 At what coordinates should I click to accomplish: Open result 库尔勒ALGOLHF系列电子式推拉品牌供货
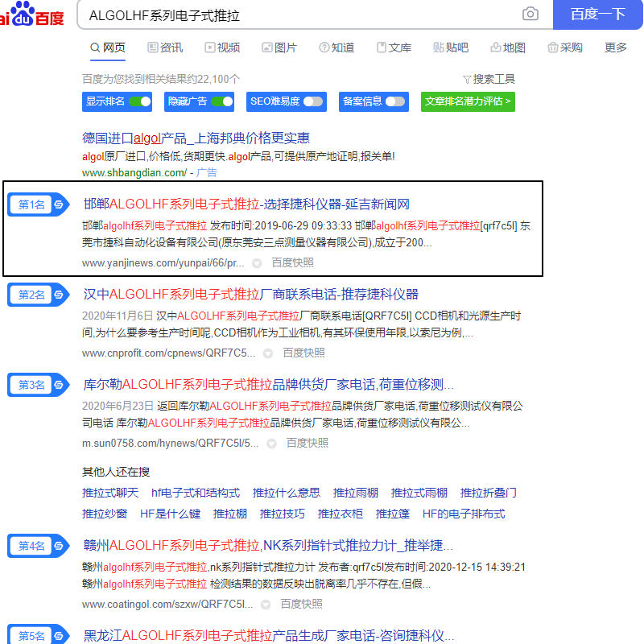pos(268,385)
